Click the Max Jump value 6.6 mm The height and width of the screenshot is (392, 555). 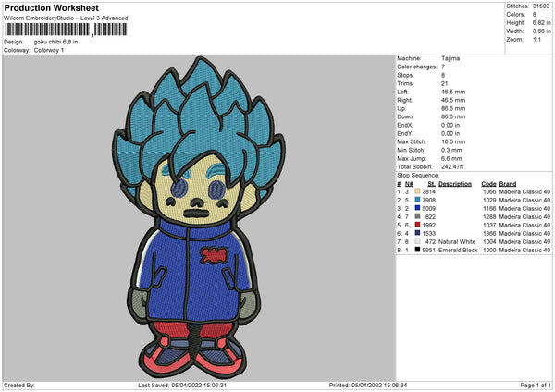tap(451, 159)
